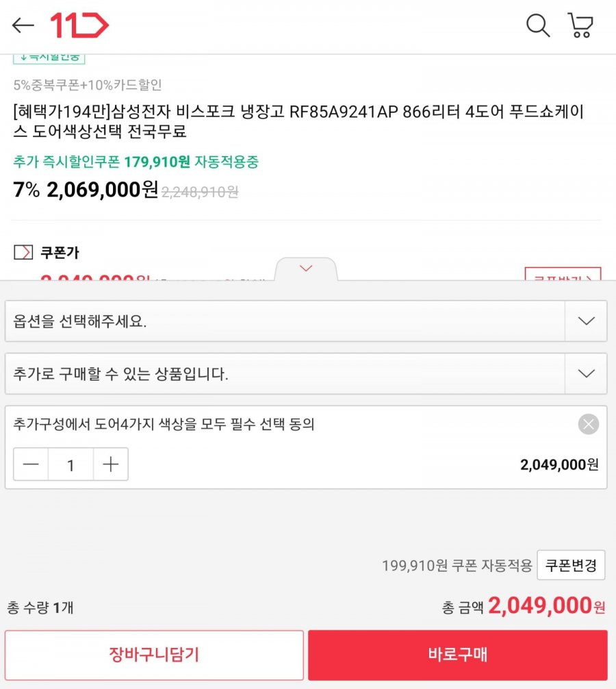
Task: Decrease quantity with minus button
Action: pos(31,464)
